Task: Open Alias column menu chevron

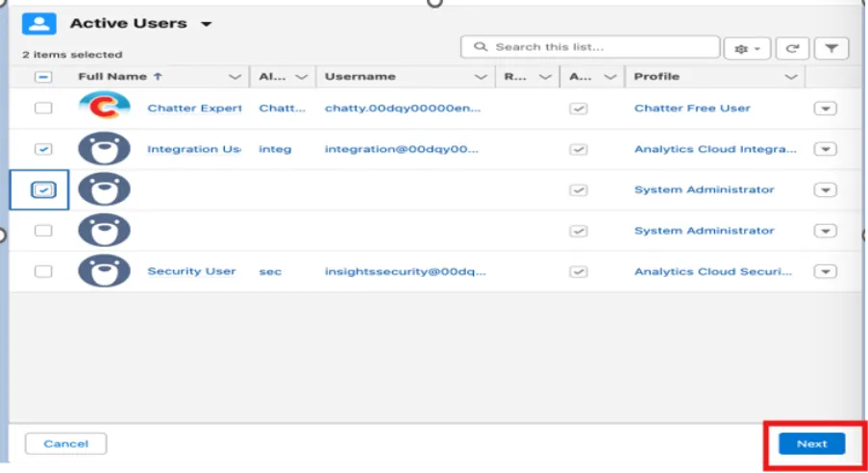Action: [301, 77]
